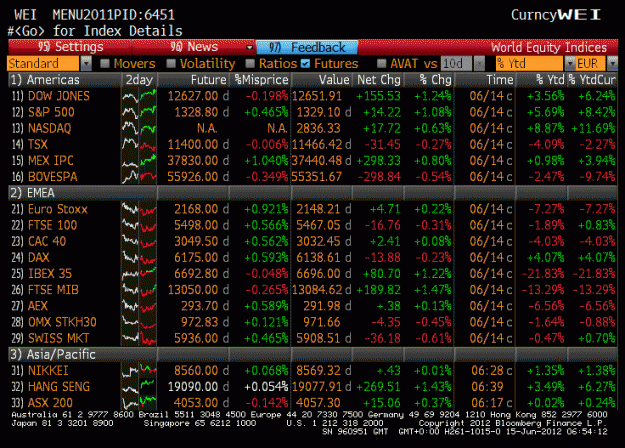The height and width of the screenshot is (448, 625).
Task: Open the FTSE 100 index
Action: [52, 225]
